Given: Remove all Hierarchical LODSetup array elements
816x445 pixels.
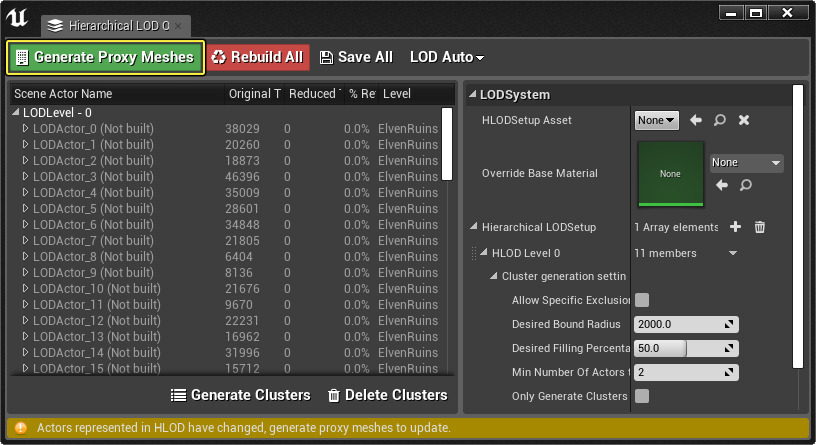Looking at the screenshot, I should 760,227.
